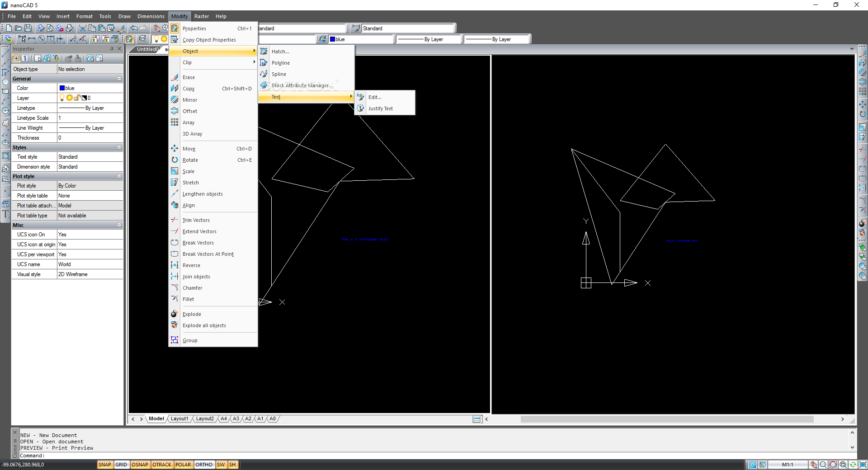Click the Explode bomb icon in right toolbar
The width and height of the screenshot is (868, 470).
863,223
